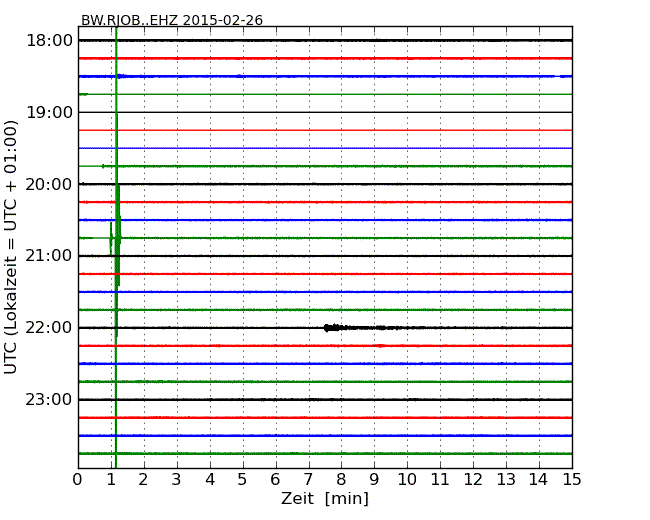The width and height of the screenshot is (650, 520).
Task: Click the 21:00 time label
Action: (x=49, y=256)
